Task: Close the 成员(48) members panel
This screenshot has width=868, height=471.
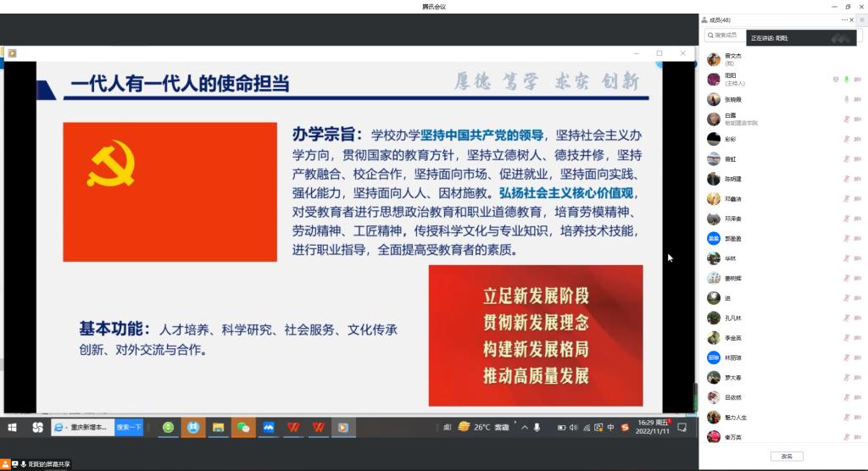Action: coord(854,19)
